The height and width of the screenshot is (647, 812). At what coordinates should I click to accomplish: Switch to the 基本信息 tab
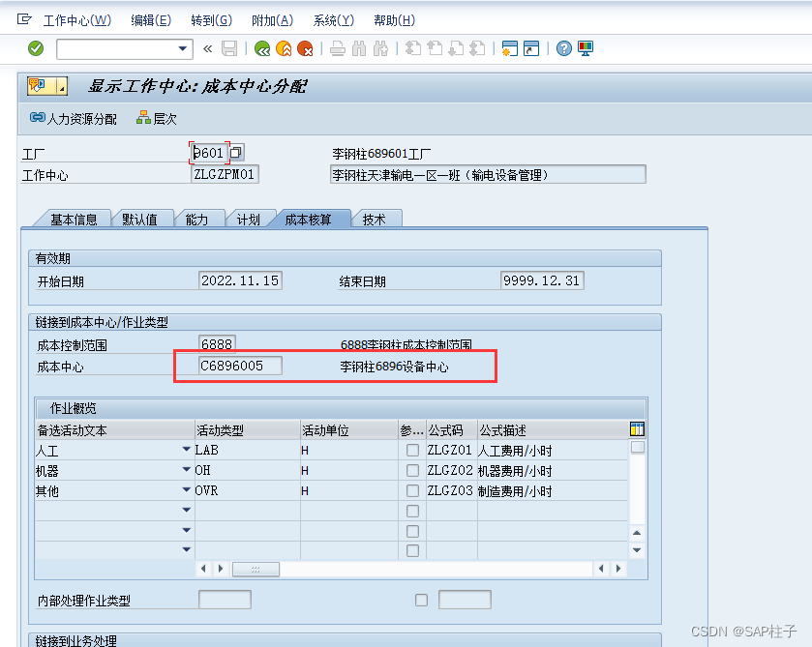pyautogui.click(x=74, y=220)
